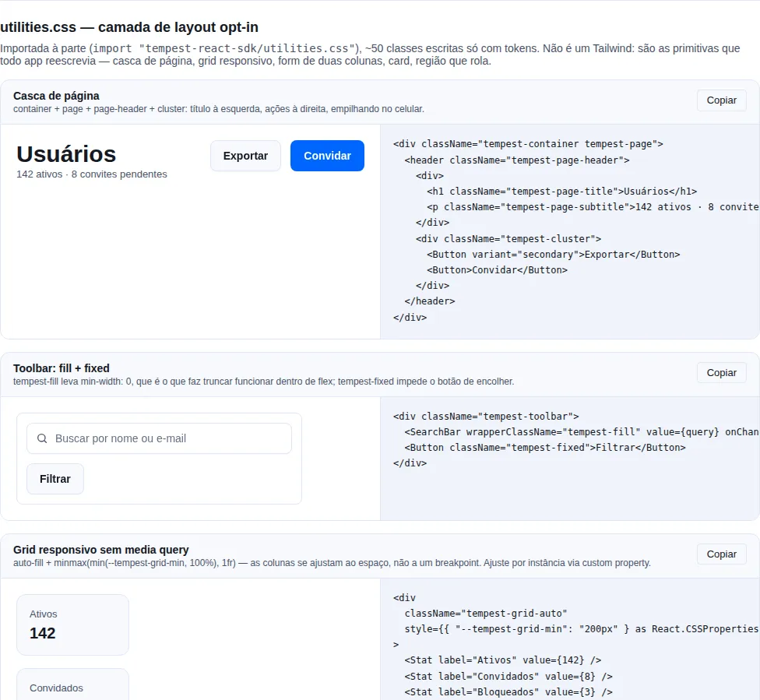Image resolution: width=760 pixels, height=700 pixels.
Task: Copy the Toolbar fill + fixed code
Action: click(721, 373)
